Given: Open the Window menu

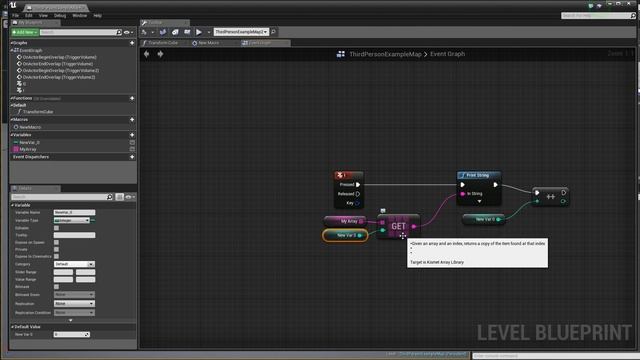Looking at the screenshot, I should point(80,16).
